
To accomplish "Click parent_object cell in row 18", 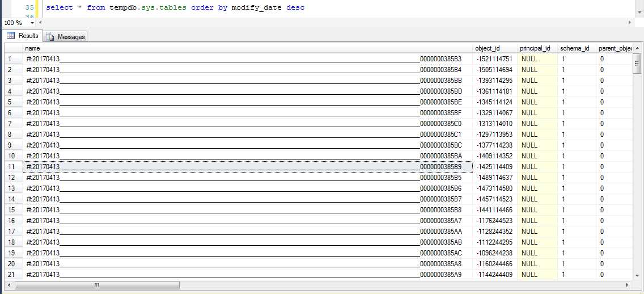I will [615, 242].
